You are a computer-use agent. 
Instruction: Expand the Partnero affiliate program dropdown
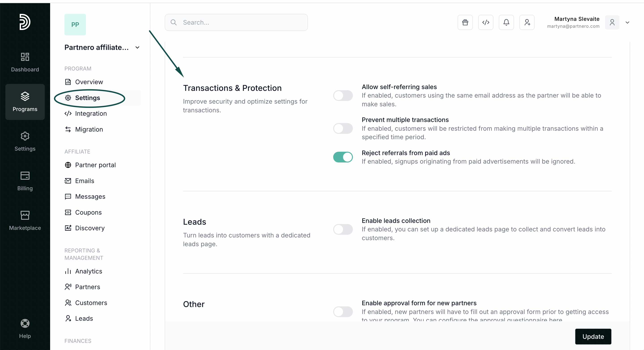tap(137, 47)
